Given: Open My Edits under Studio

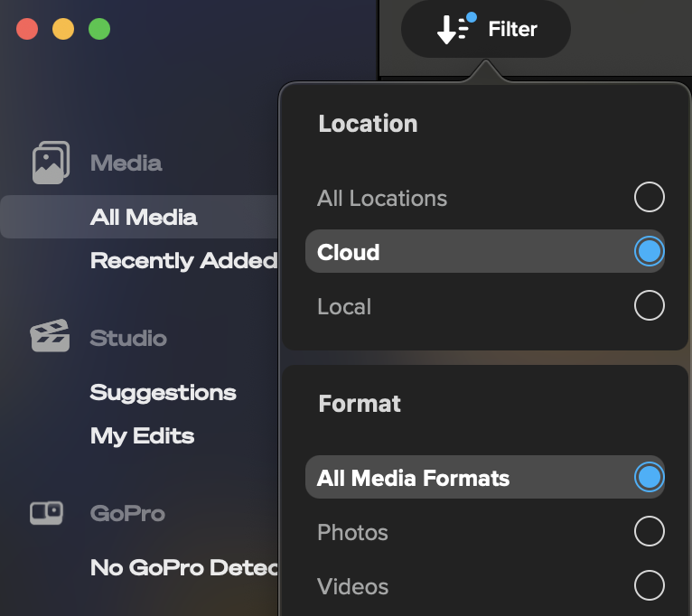Looking at the screenshot, I should pyautogui.click(x=142, y=436).
